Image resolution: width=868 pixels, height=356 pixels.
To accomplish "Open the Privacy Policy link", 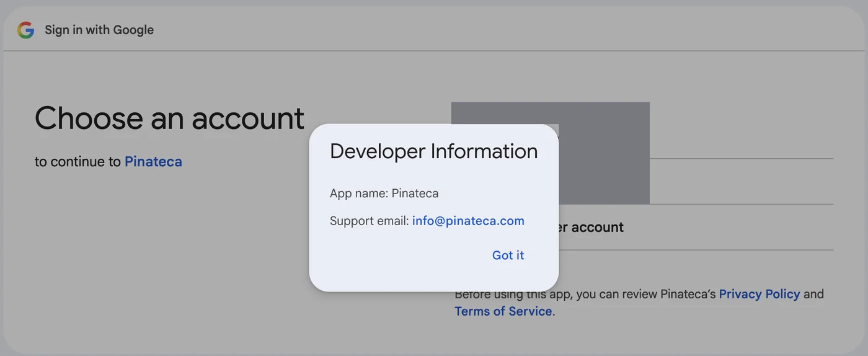I will point(759,294).
